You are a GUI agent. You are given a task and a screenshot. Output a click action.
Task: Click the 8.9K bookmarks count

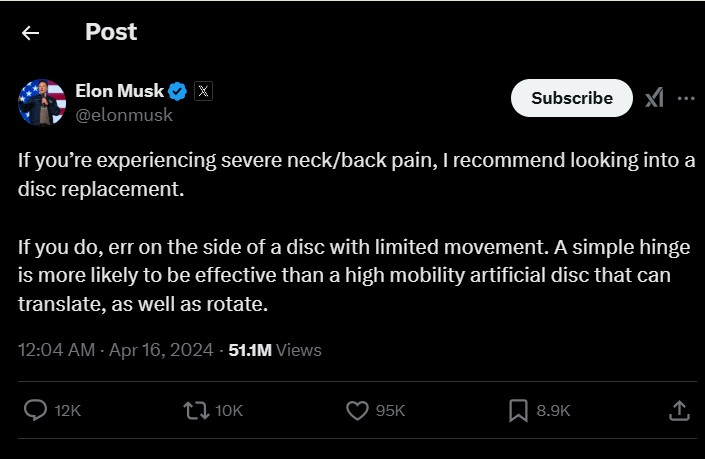[x=553, y=411]
